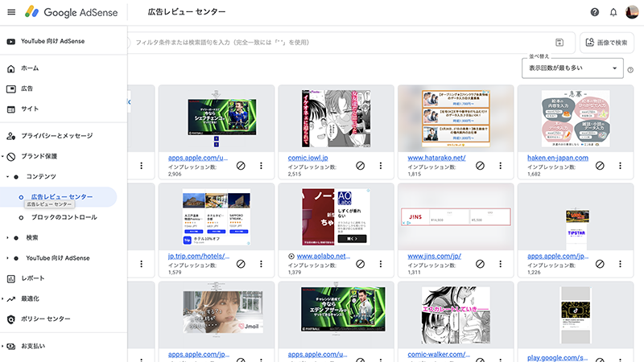
Task: Preview the haken.en-japan.com ad thumbnail
Action: 576,118
